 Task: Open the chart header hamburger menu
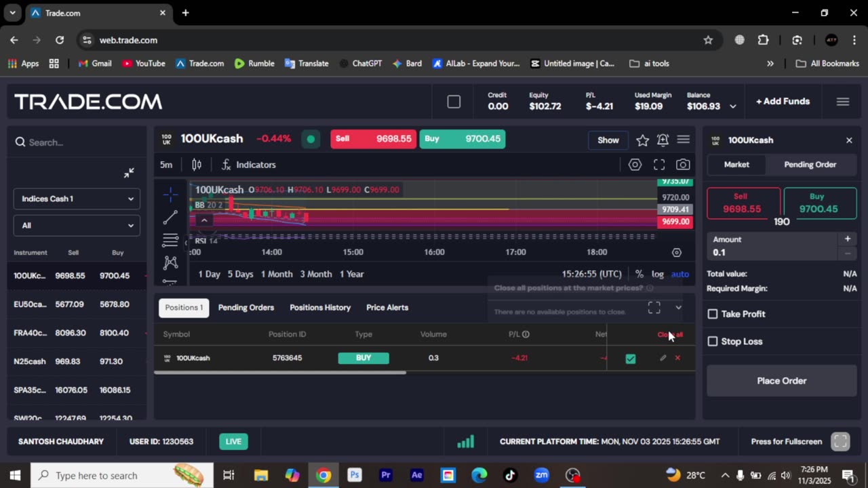[x=683, y=140]
